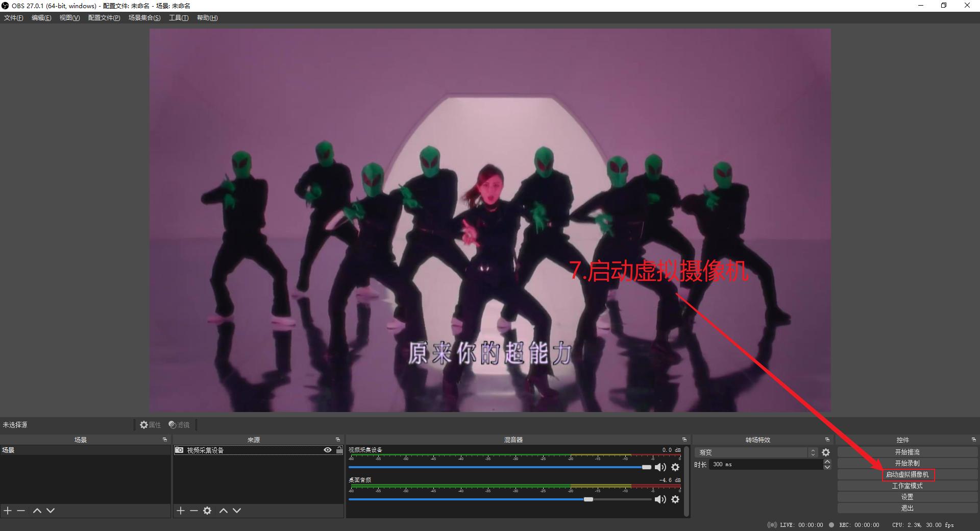Open the 工具(T) menu

coord(178,18)
